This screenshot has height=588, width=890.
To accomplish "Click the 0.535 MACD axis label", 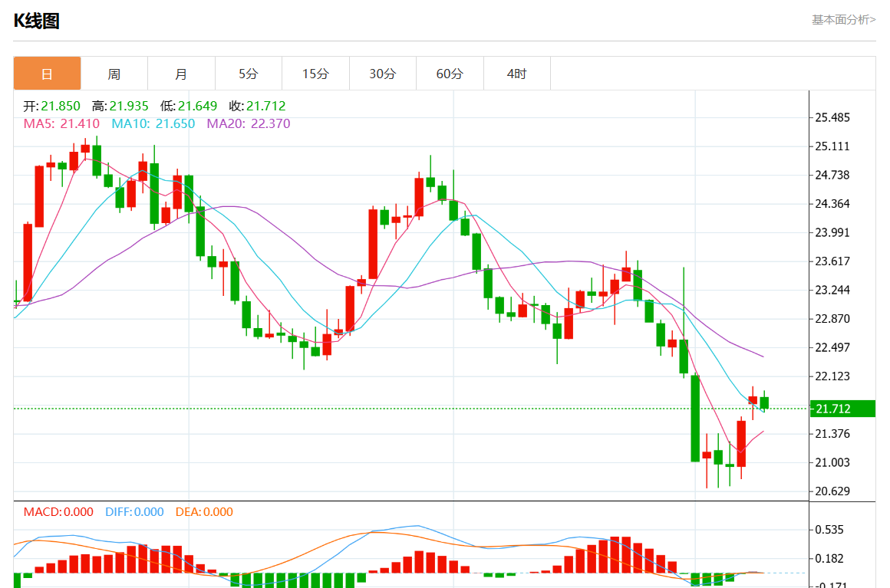I will (x=829, y=530).
